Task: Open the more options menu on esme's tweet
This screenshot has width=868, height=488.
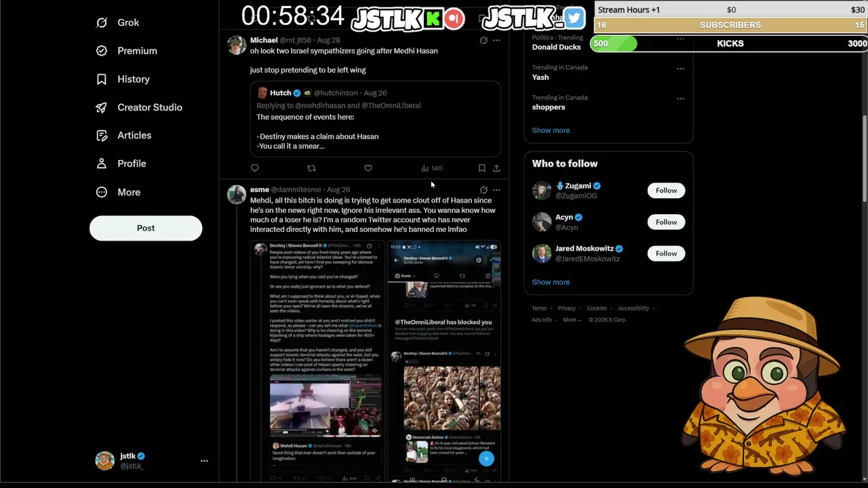Action: pos(496,190)
